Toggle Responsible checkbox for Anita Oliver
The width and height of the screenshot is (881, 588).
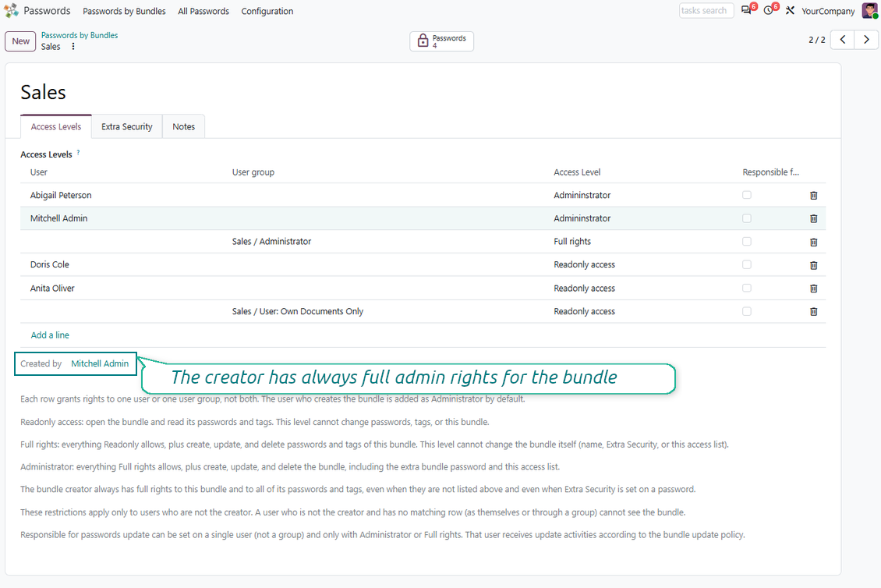tap(747, 288)
